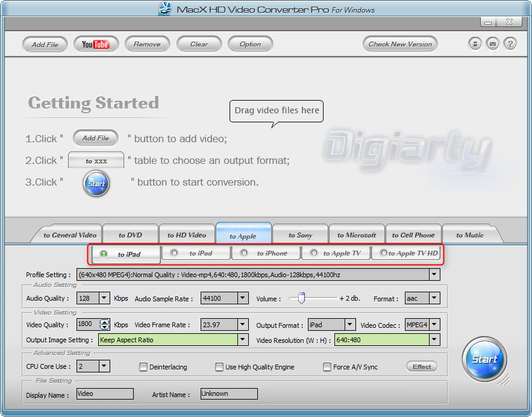532x417 pixels.
Task: Click the MacX app logo in title bar
Action: (165, 9)
